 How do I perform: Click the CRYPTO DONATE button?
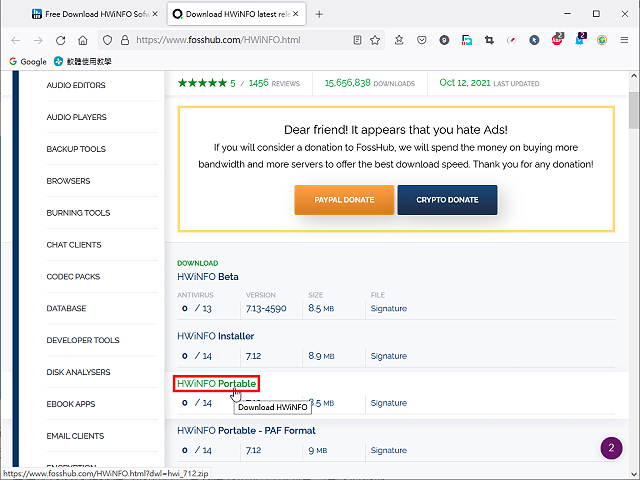(x=447, y=200)
